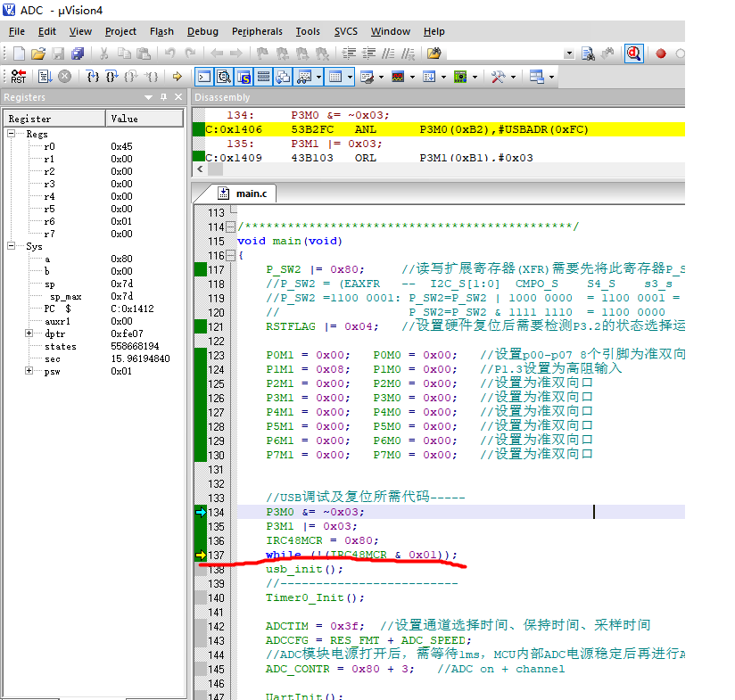Toggle the Symbols window icon
735x700 pixels.
coord(244,77)
